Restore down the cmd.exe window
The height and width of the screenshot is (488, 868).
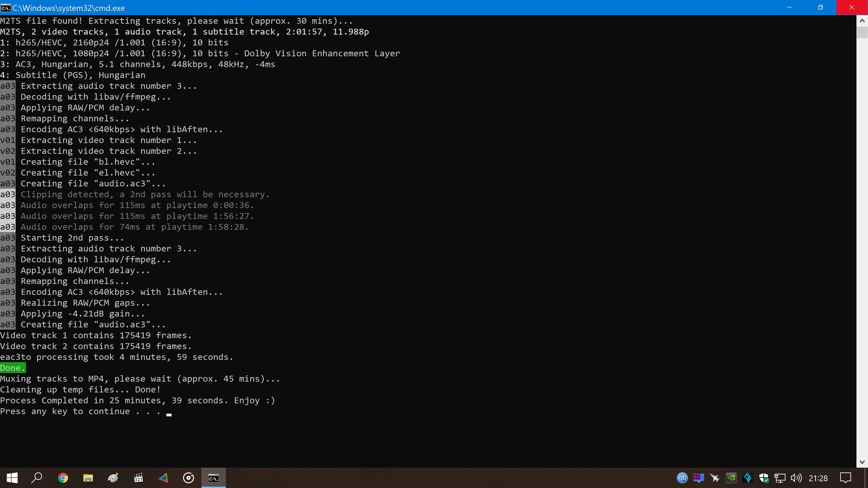click(821, 8)
